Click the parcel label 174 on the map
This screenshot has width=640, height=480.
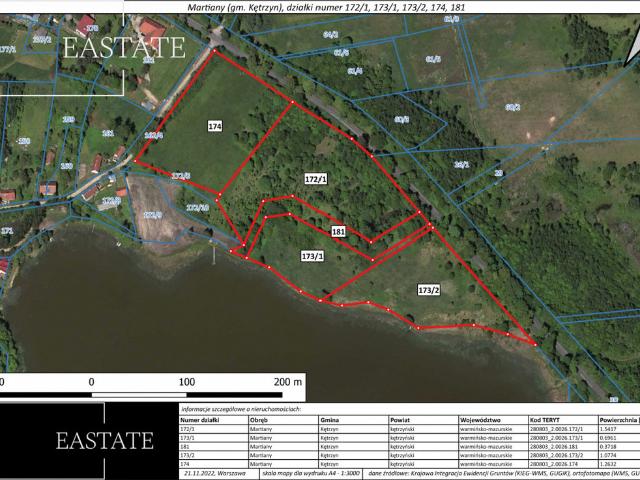215,127
